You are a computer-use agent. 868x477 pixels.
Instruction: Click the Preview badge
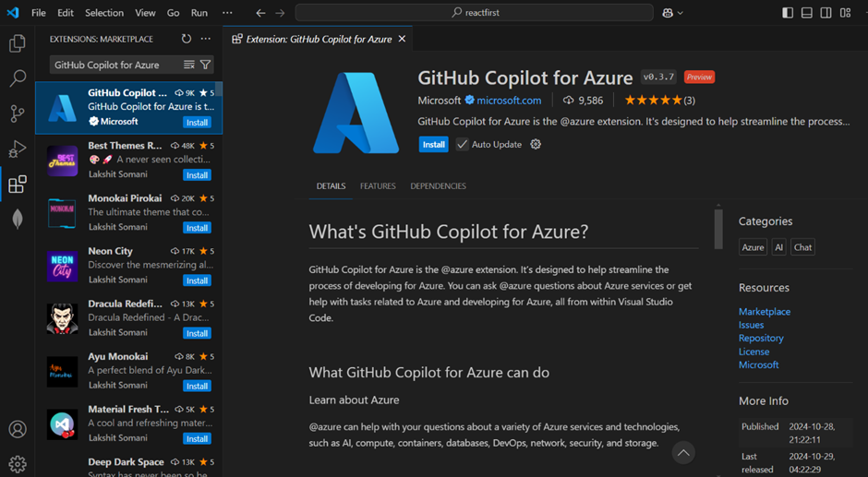pos(699,77)
